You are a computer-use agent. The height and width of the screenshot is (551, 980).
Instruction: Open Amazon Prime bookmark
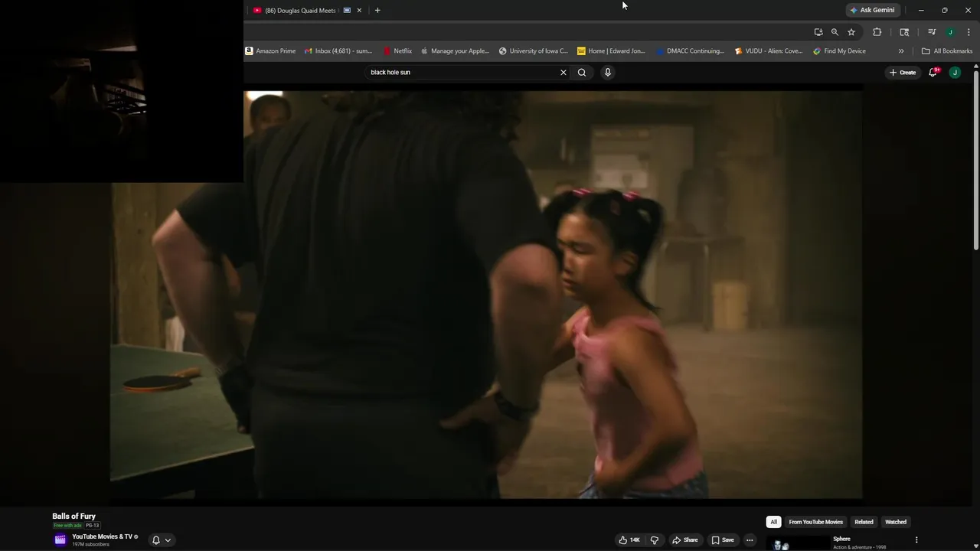pyautogui.click(x=270, y=51)
